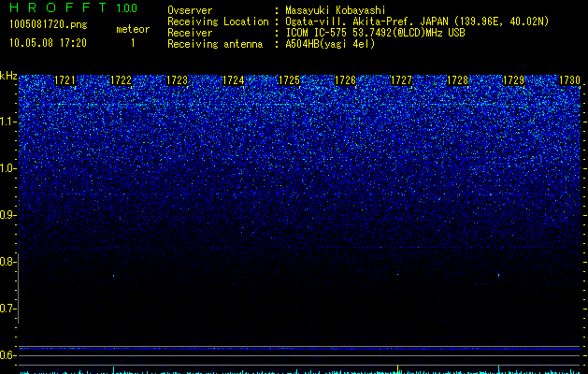Viewport: 588px width, 374px height.
Task: Click the meteor count value 1
Action: pyautogui.click(x=133, y=43)
